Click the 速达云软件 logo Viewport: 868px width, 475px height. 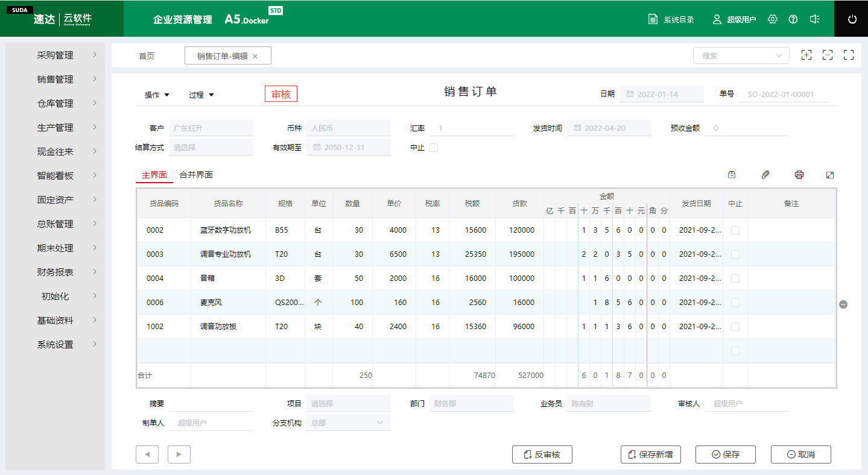[x=62, y=19]
